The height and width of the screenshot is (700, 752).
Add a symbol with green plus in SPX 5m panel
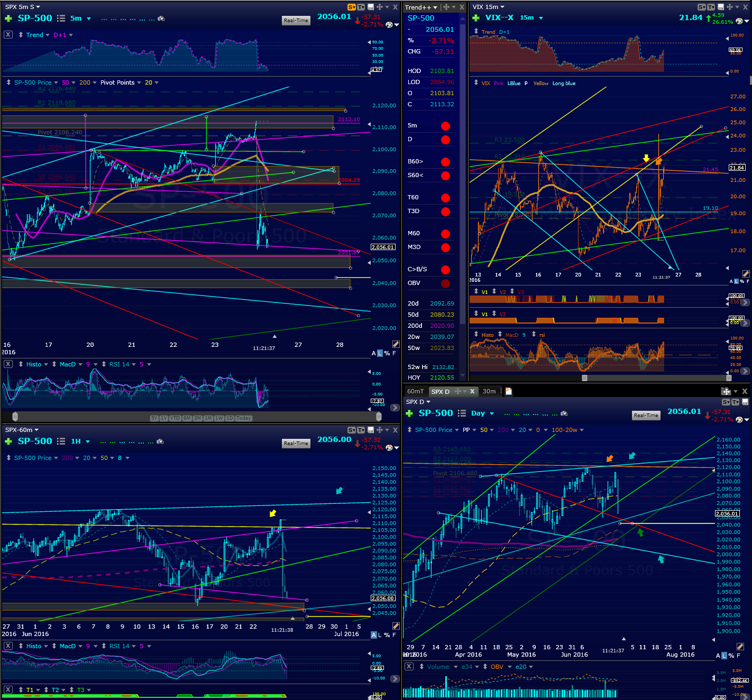[8, 19]
